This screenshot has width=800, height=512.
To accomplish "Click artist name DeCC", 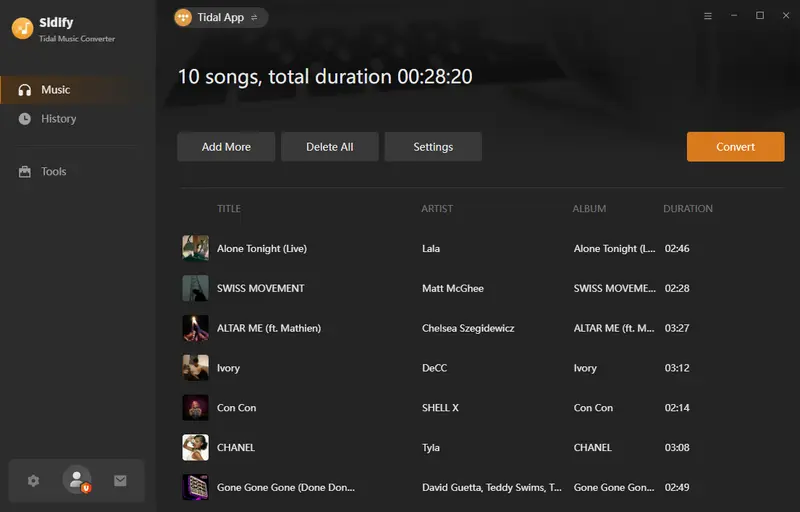I will click(434, 368).
